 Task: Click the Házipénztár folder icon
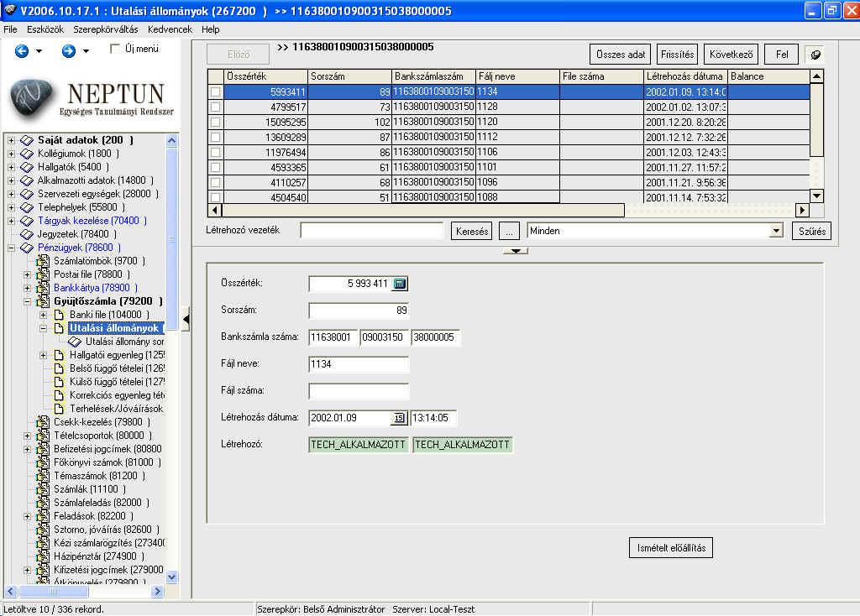coord(43,556)
